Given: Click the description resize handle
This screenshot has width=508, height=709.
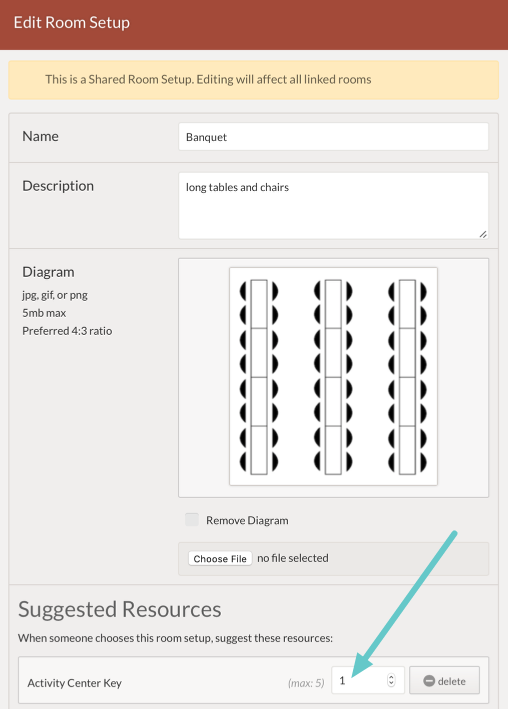Looking at the screenshot, I should click(x=483, y=234).
